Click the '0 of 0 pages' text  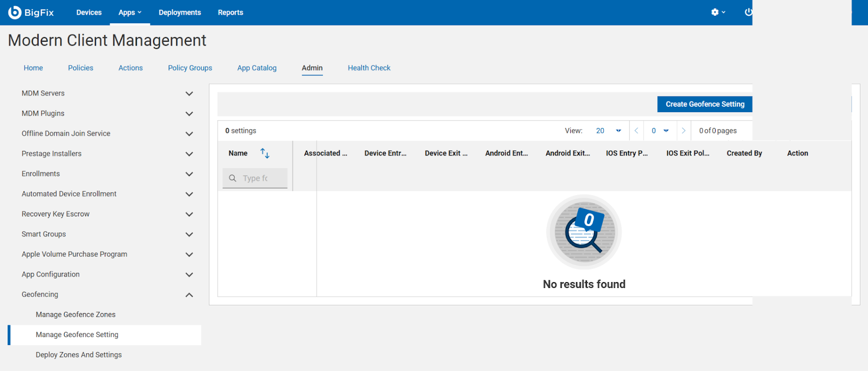click(x=718, y=131)
